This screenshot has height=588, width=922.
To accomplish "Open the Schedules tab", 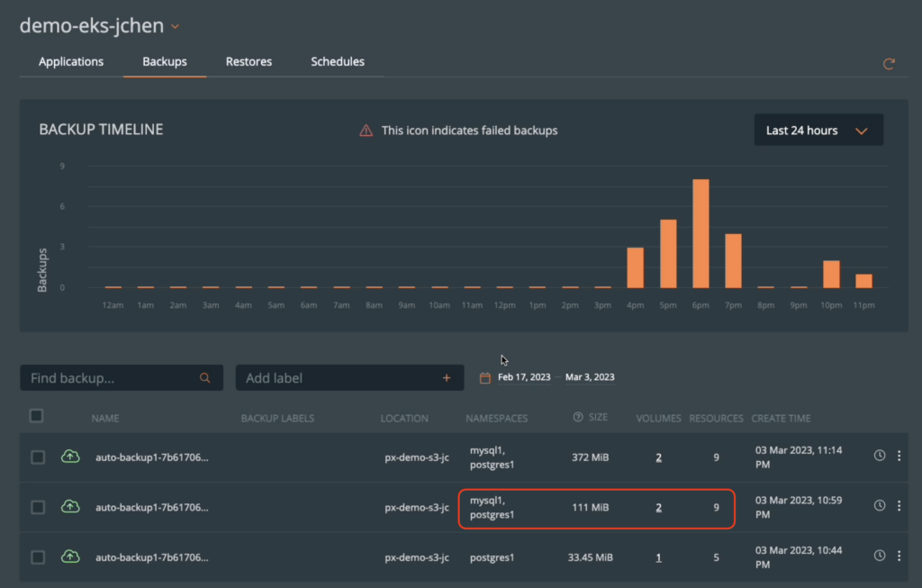I will (337, 61).
